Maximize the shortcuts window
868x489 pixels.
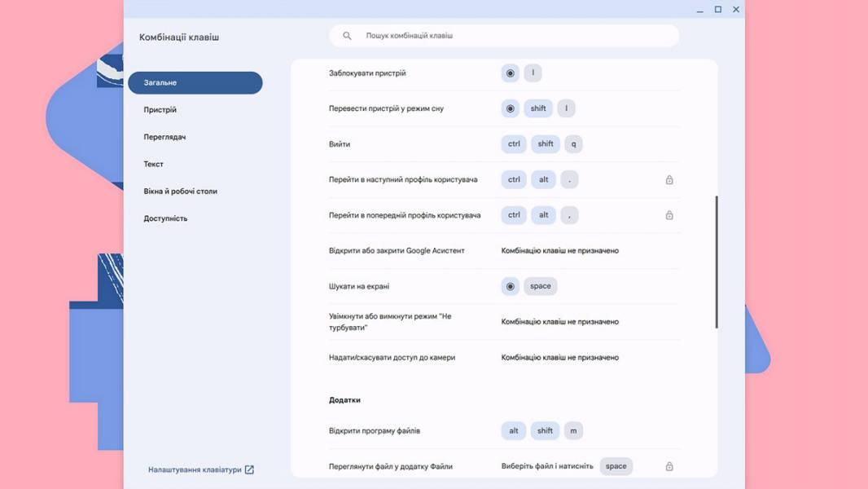718,10
